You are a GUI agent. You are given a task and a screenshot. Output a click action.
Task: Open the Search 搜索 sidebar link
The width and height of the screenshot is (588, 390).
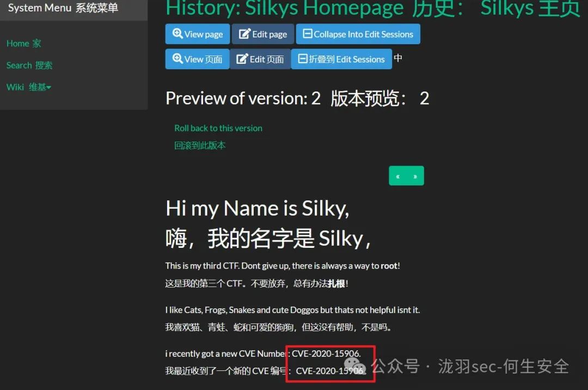point(29,65)
